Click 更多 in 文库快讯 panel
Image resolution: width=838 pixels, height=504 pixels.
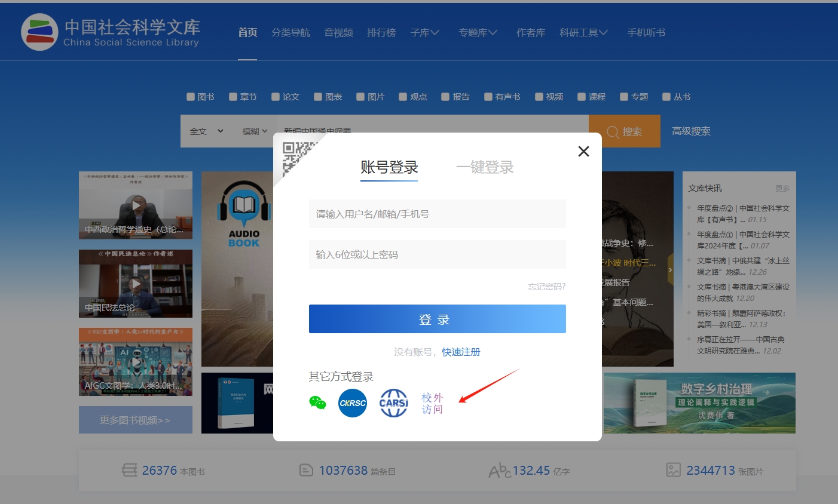click(x=782, y=188)
